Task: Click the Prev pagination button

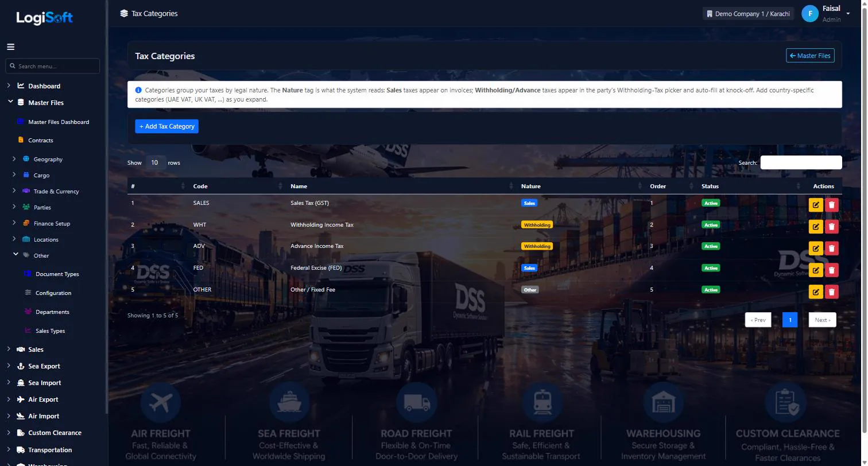Action: pos(758,320)
